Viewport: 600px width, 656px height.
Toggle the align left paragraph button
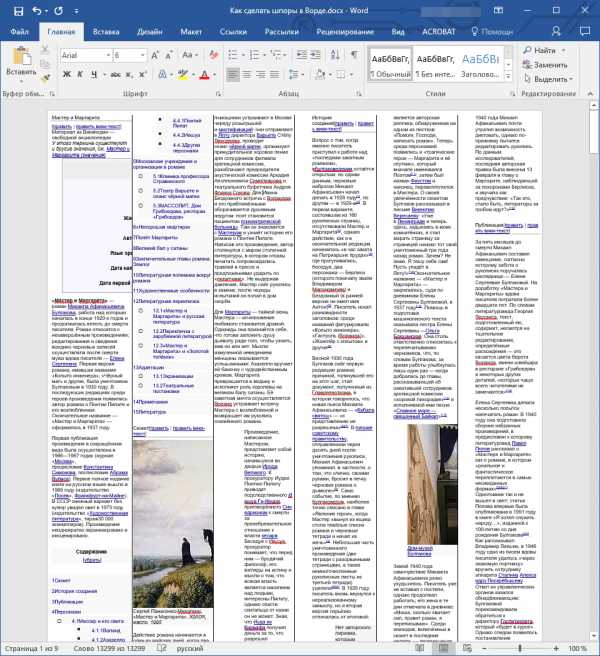click(234, 75)
